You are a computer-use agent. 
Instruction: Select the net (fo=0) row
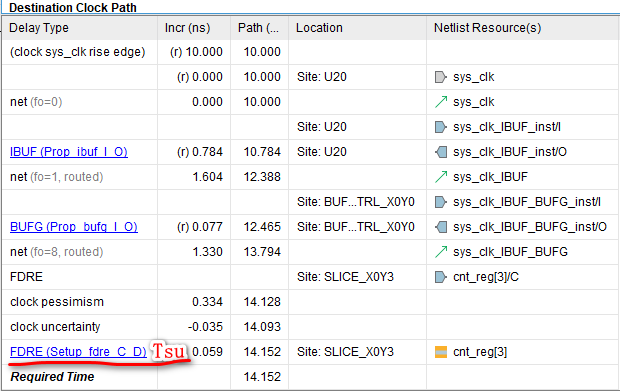(311, 102)
